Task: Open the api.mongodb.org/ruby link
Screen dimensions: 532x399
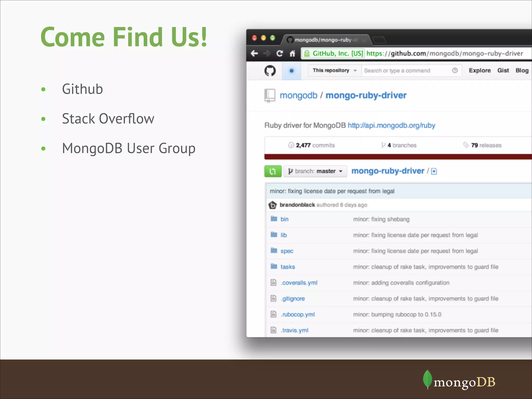Action: click(391, 125)
